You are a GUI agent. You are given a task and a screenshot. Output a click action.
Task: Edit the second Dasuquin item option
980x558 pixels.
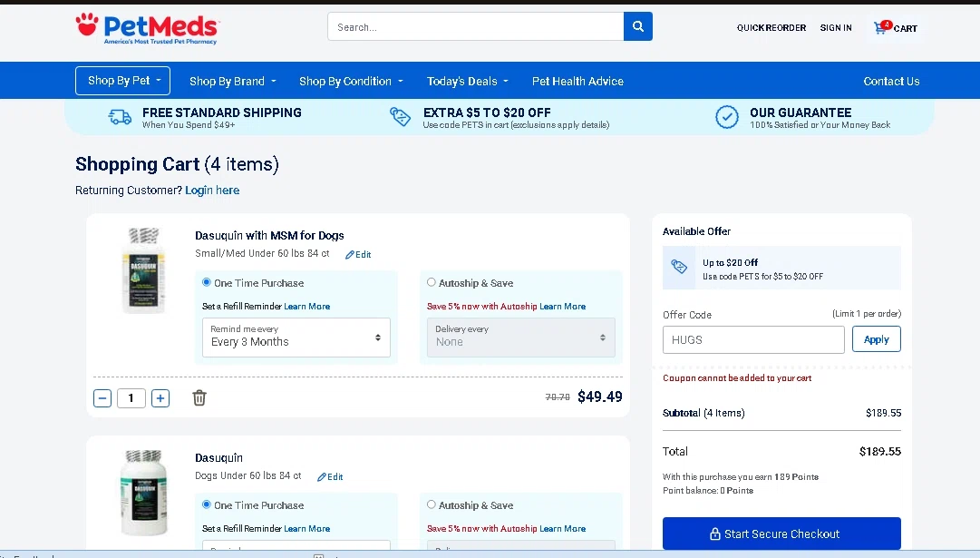(330, 477)
